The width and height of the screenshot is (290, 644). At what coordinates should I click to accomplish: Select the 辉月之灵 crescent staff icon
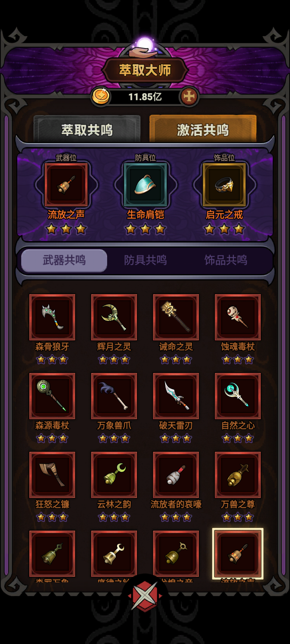[x=114, y=317]
